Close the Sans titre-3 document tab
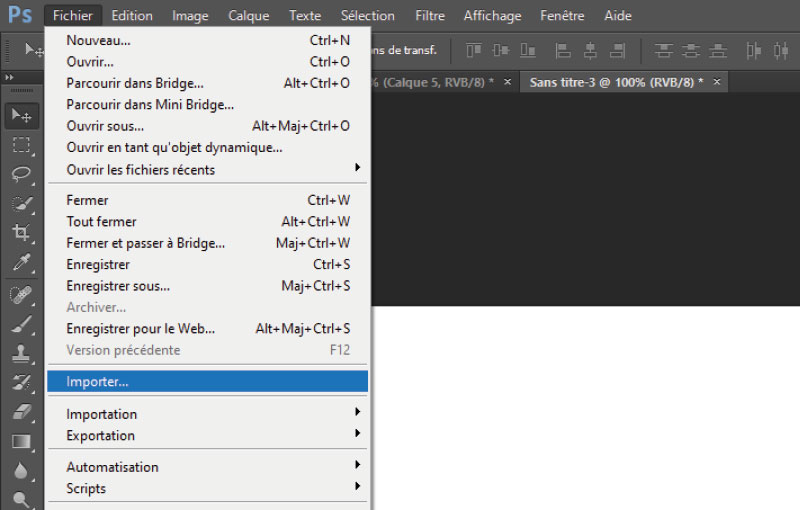 click(716, 82)
